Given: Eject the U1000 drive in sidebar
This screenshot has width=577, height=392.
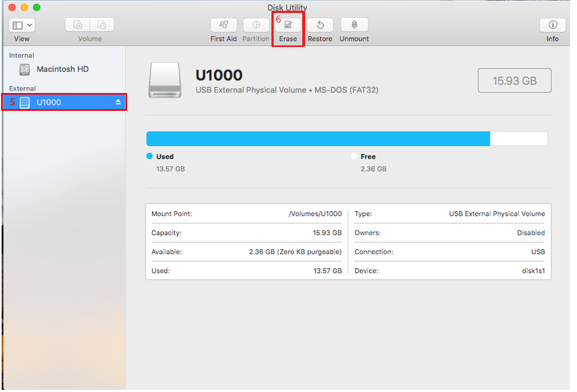Looking at the screenshot, I should (118, 103).
